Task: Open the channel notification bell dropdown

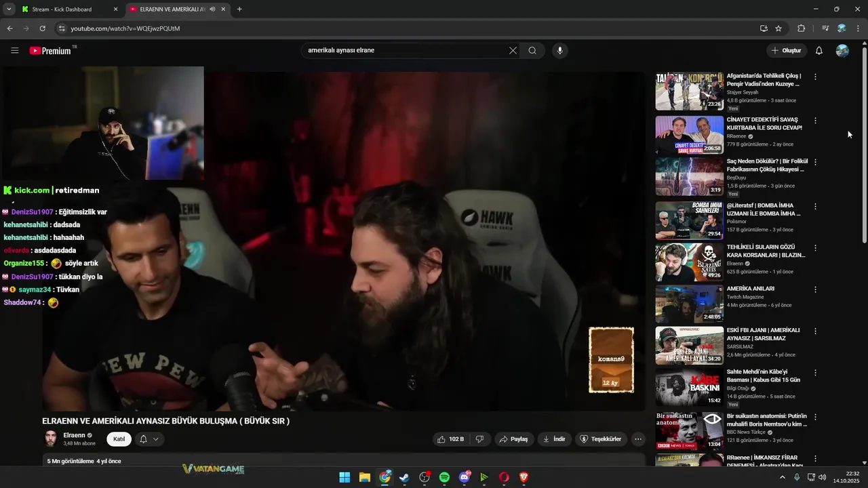Action: click(x=149, y=439)
